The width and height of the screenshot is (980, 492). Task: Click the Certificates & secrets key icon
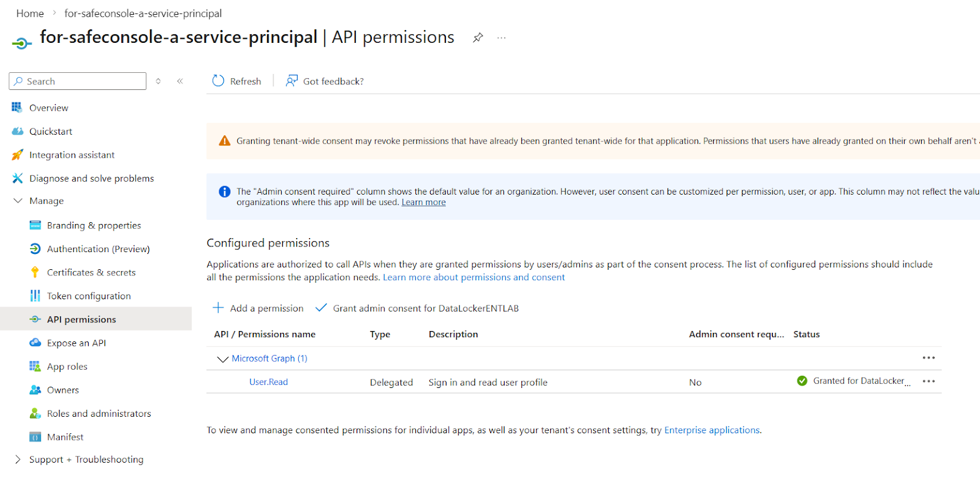coord(35,272)
